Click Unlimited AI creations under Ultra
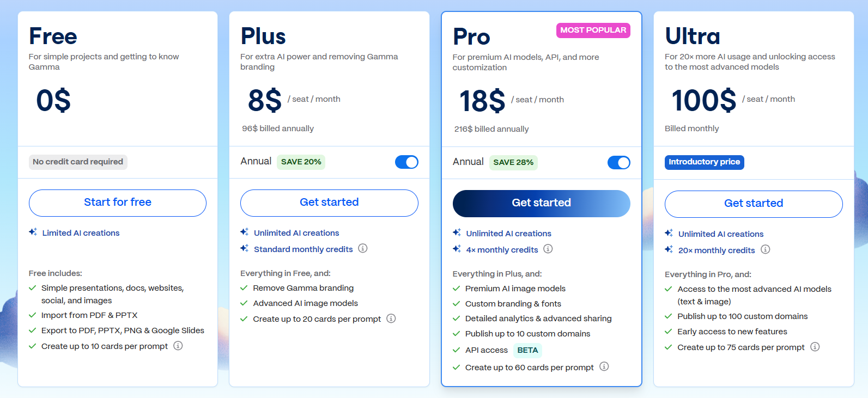This screenshot has width=868, height=398. pos(721,234)
